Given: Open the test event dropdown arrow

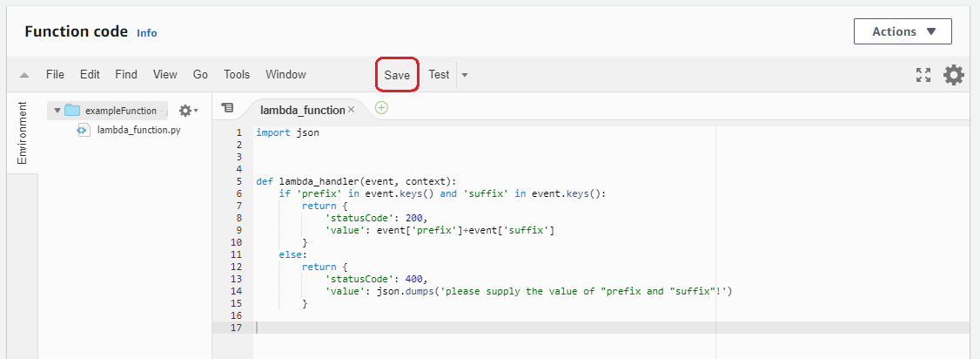Looking at the screenshot, I should pyautogui.click(x=465, y=75).
